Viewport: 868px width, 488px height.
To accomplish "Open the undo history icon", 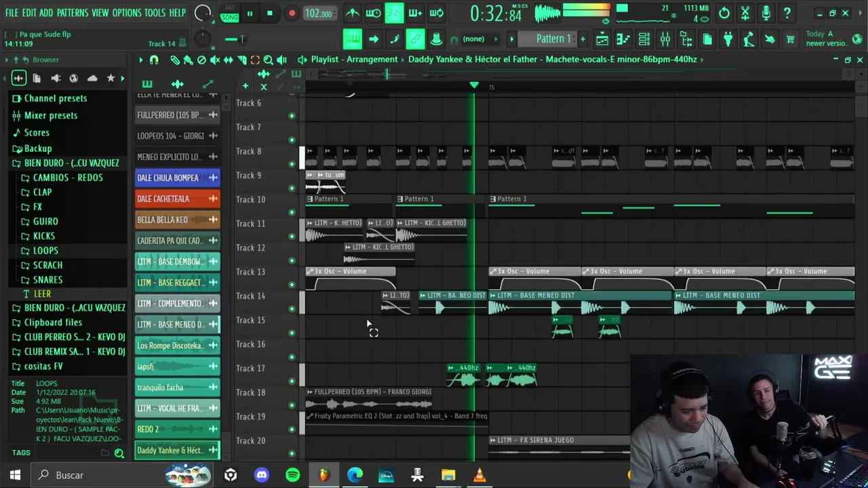I will 724,13.
